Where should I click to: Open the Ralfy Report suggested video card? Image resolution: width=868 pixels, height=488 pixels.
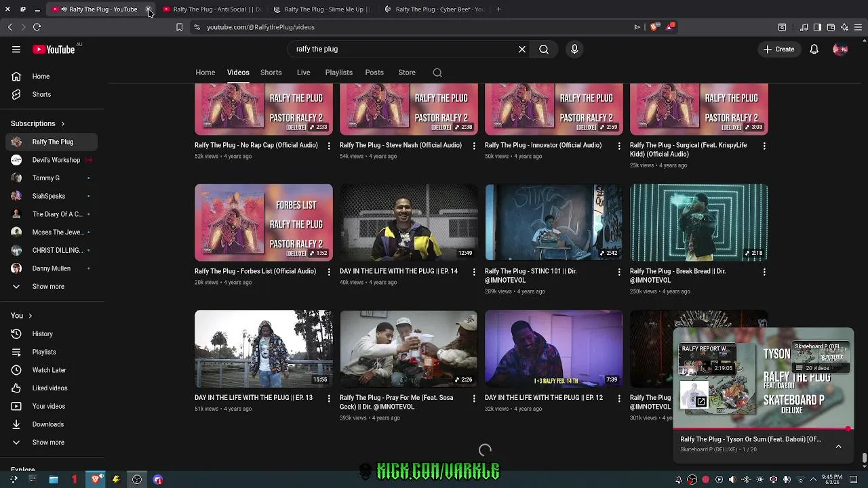click(x=707, y=359)
